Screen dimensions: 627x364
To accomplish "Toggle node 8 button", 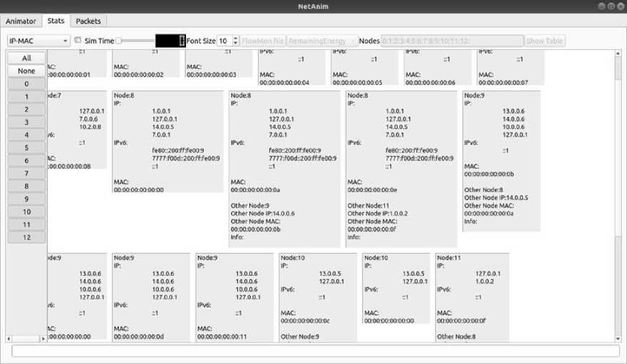I will pos(26,186).
